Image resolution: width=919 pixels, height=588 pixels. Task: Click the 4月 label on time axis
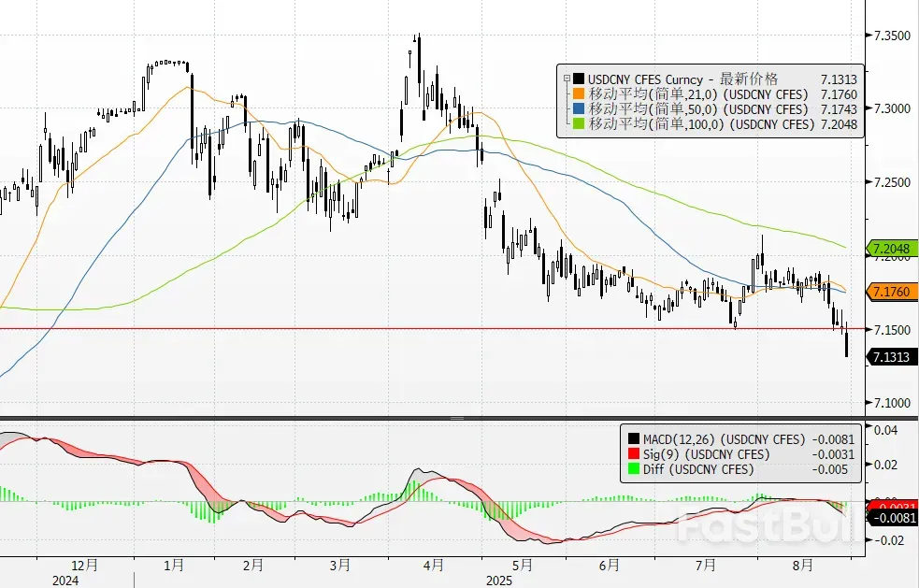pyautogui.click(x=433, y=566)
